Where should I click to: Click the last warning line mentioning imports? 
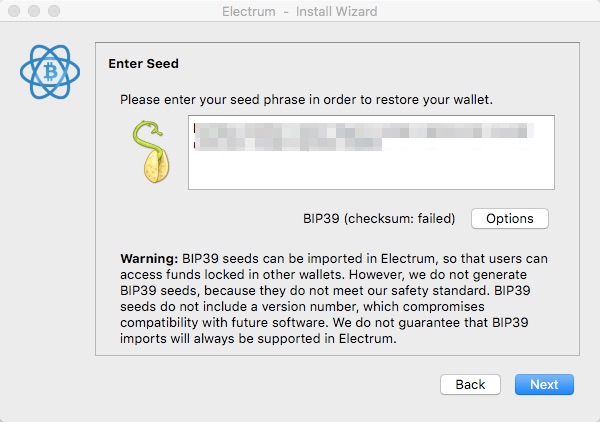pyautogui.click(x=258, y=339)
